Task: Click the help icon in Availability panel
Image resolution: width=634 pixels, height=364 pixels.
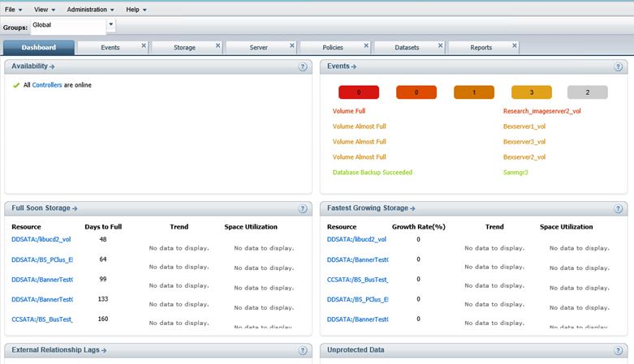Action: (302, 66)
